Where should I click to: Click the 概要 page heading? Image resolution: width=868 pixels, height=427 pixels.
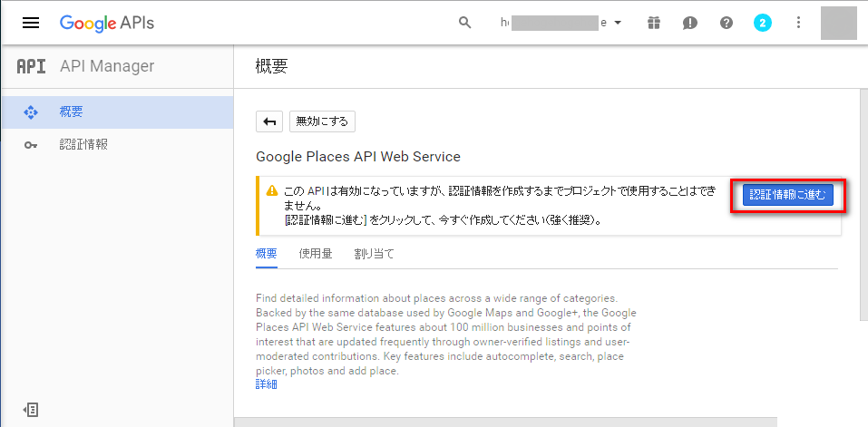(272, 66)
